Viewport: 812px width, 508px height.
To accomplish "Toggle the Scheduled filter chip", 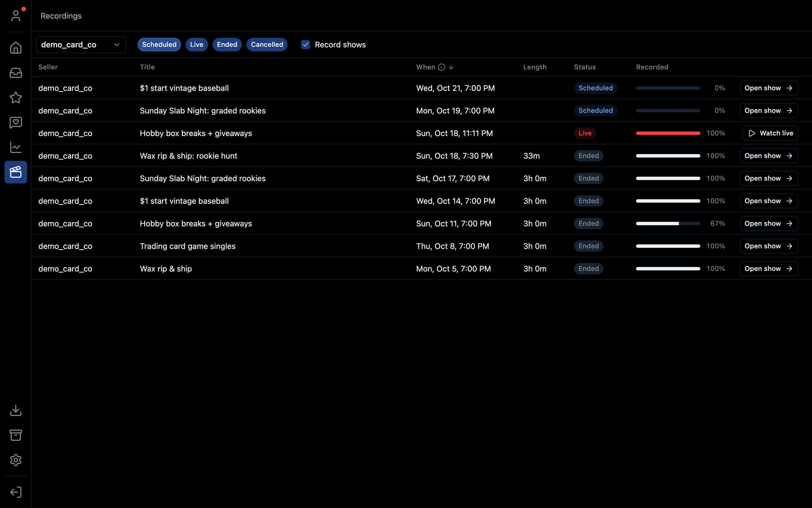I will (159, 45).
